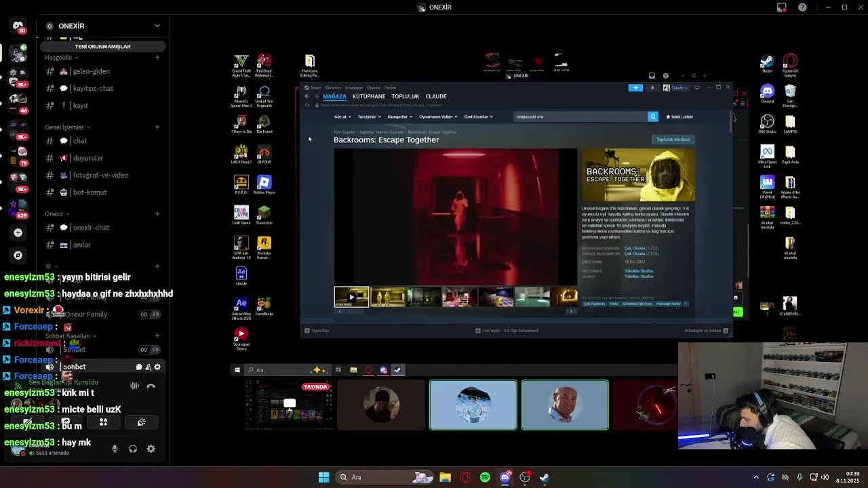Click Steam store search magnifier button
The height and width of the screenshot is (488, 868).
[653, 117]
